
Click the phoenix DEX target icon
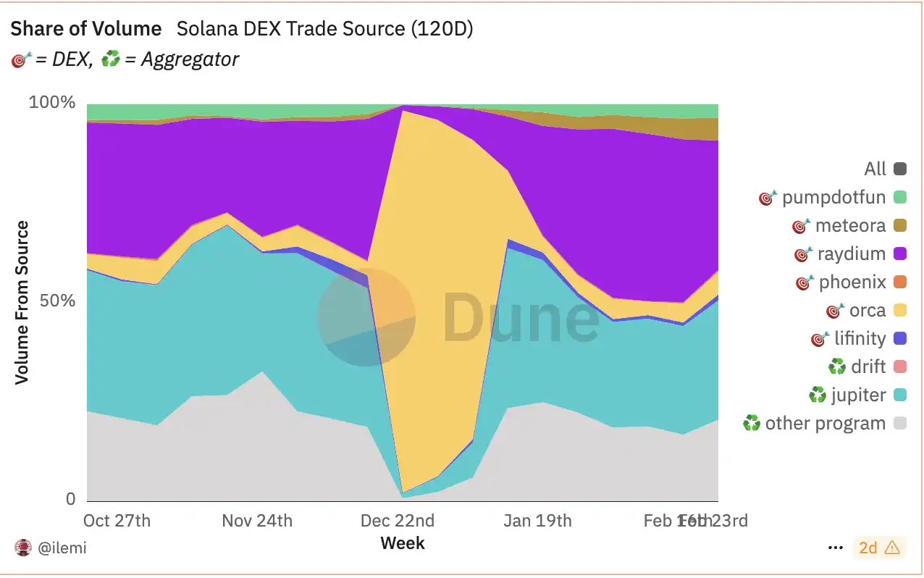coord(805,282)
